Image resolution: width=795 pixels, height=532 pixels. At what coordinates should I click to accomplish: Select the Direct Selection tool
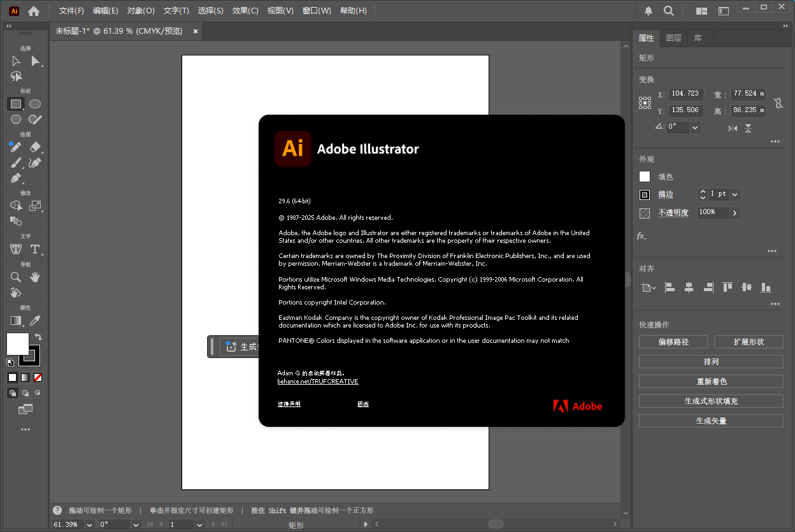pyautogui.click(x=36, y=61)
